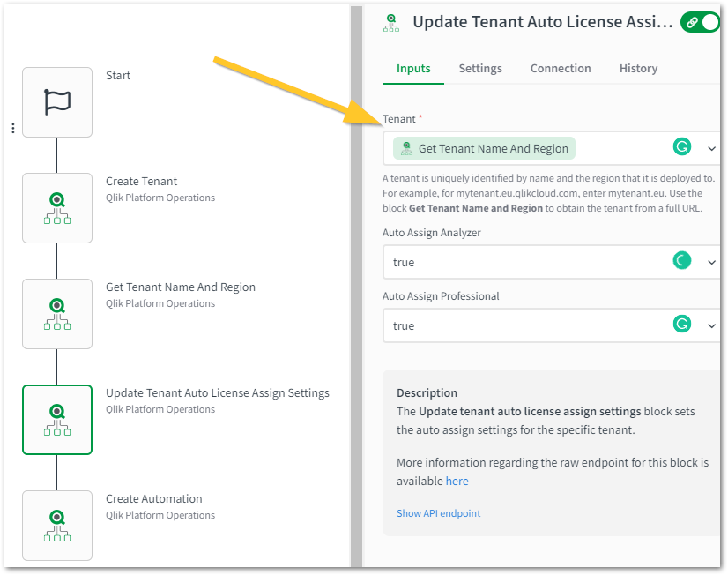Click the Update Tenant Auto License block icon
Image resolution: width=728 pixels, height=575 pixels.
[x=57, y=420]
